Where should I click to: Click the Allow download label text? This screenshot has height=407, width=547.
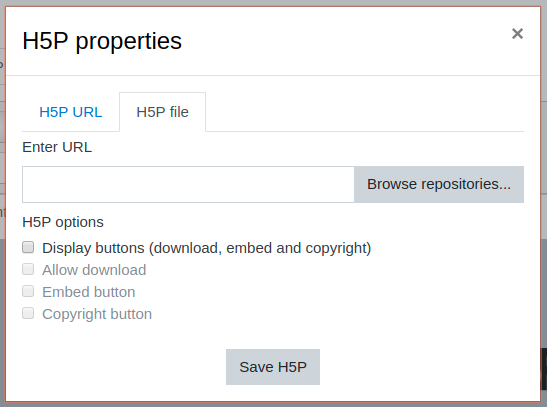(x=94, y=270)
